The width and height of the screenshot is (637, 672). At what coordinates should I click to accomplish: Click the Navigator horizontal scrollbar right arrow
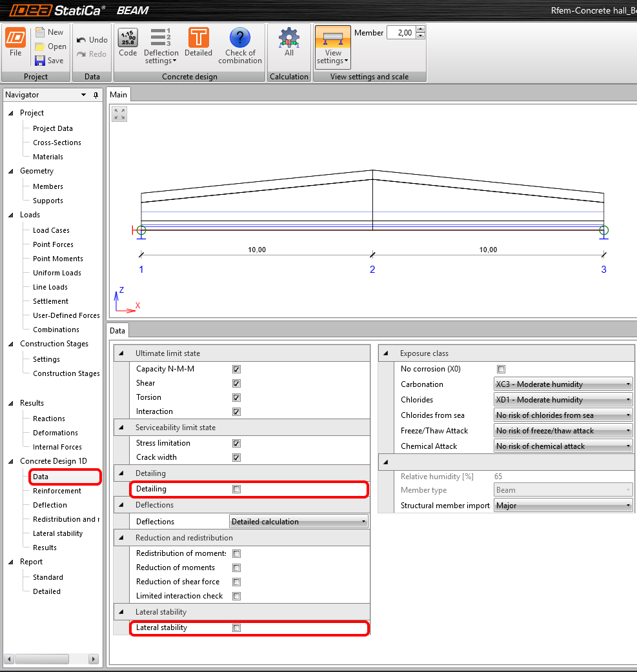94,659
